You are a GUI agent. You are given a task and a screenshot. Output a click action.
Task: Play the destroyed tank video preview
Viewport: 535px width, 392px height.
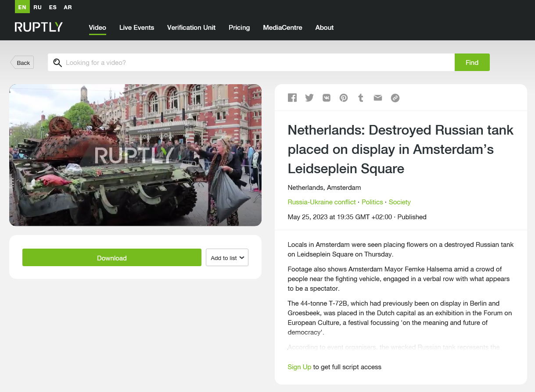135,155
